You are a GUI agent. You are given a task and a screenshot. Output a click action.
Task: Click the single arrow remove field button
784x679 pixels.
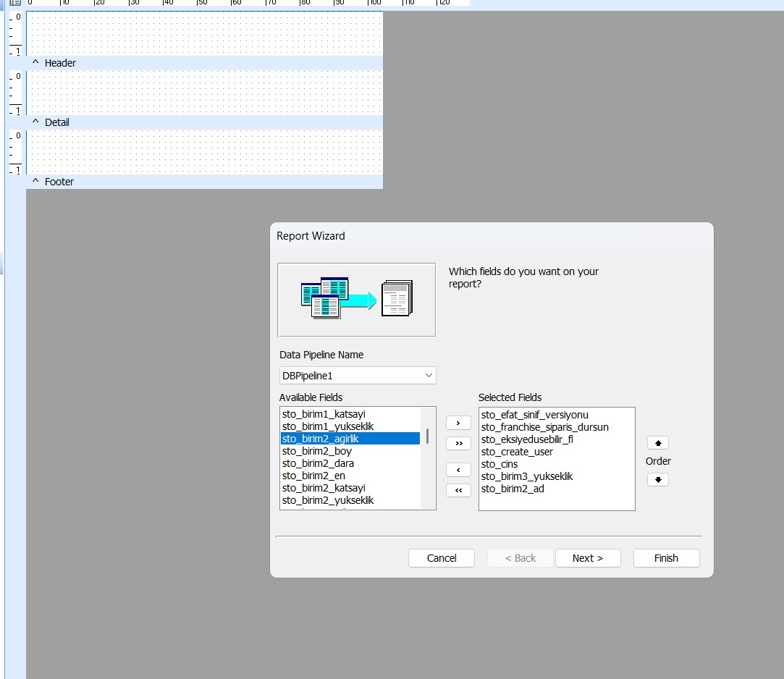point(458,471)
